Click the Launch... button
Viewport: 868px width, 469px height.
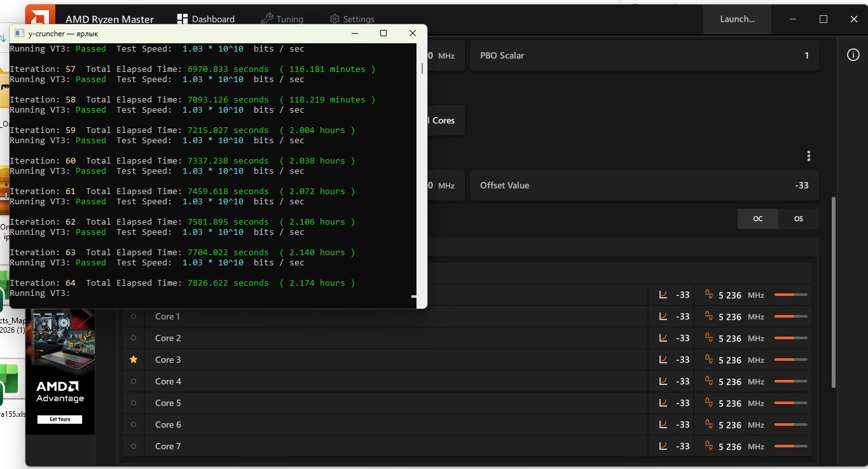(737, 19)
